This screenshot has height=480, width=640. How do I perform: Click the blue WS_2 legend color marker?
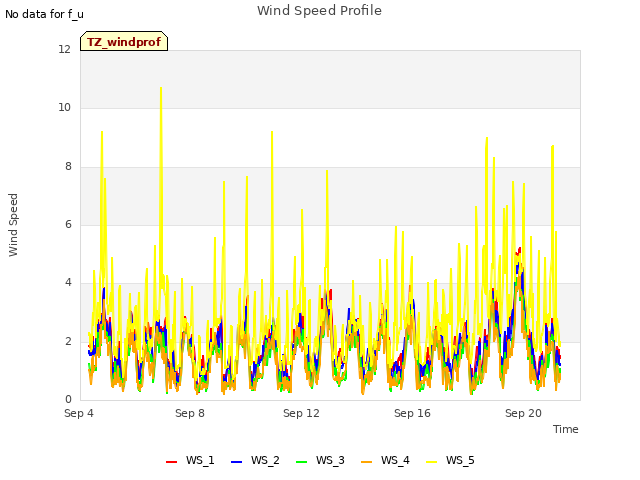[236, 462]
